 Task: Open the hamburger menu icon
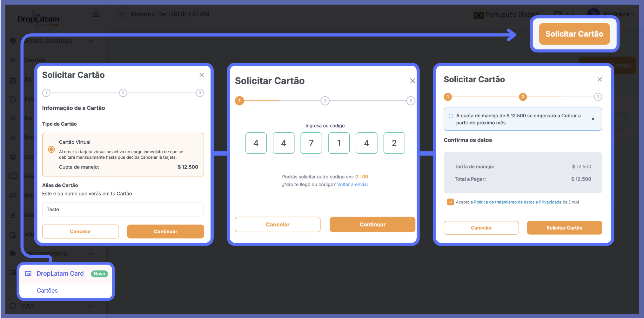(96, 14)
